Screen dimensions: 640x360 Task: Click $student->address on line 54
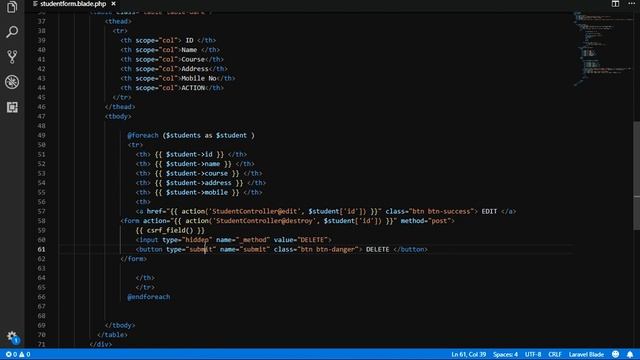[x=198, y=182]
